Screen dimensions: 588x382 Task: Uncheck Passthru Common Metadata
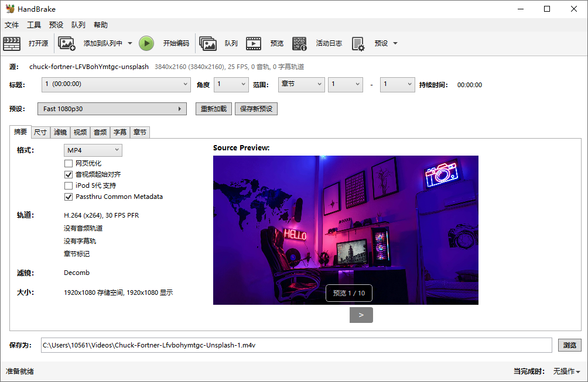[69, 197]
